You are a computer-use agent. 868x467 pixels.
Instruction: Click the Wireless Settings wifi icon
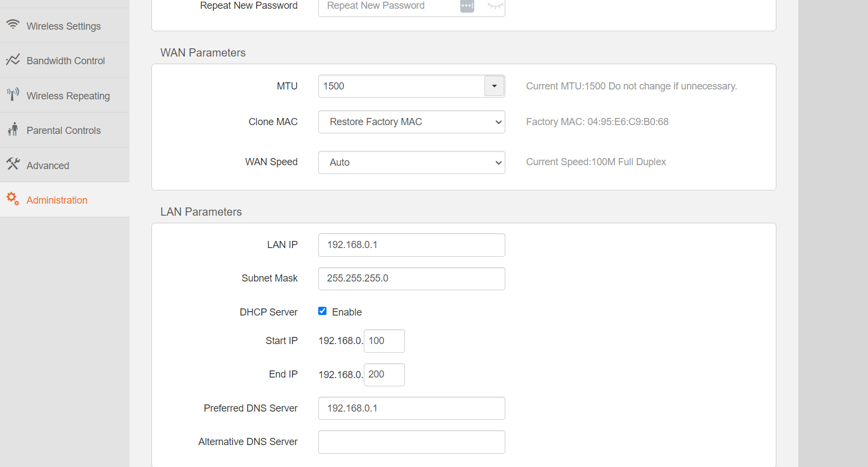pos(13,25)
